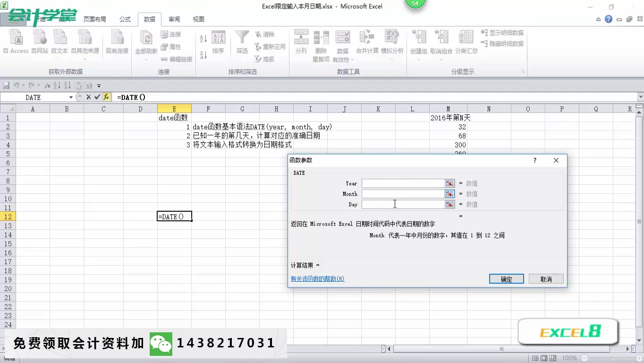This screenshot has height=363, width=644.
Task: Open Existing Connections (现有连接)
Action: pos(117,42)
